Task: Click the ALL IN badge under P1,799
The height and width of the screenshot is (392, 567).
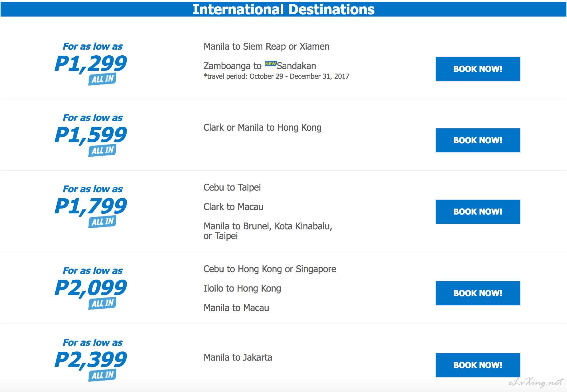Action: tap(102, 222)
